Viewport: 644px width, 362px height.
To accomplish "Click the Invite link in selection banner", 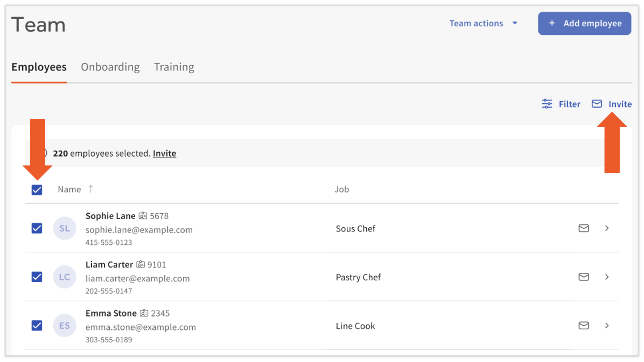I will 164,153.
